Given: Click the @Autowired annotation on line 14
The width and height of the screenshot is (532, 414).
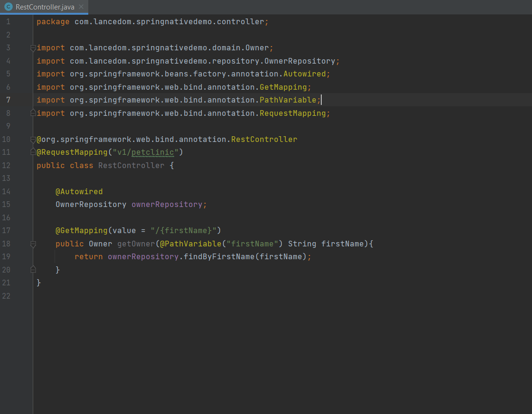Looking at the screenshot, I should (79, 192).
